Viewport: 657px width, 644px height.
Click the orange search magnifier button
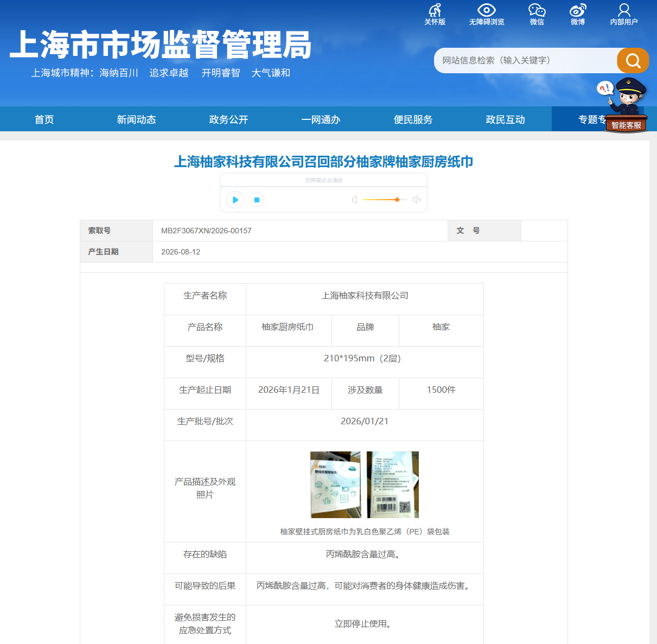tap(633, 60)
